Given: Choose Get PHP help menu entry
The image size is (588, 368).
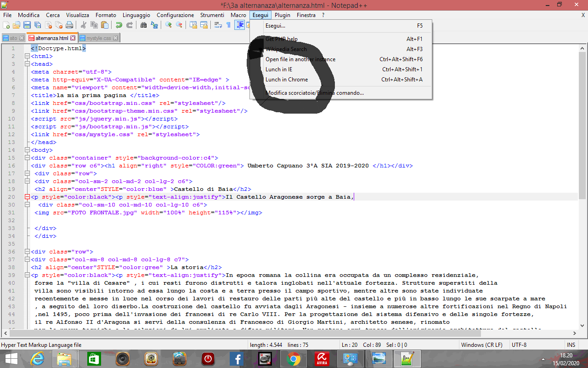Looking at the screenshot, I should click(x=341, y=39).
